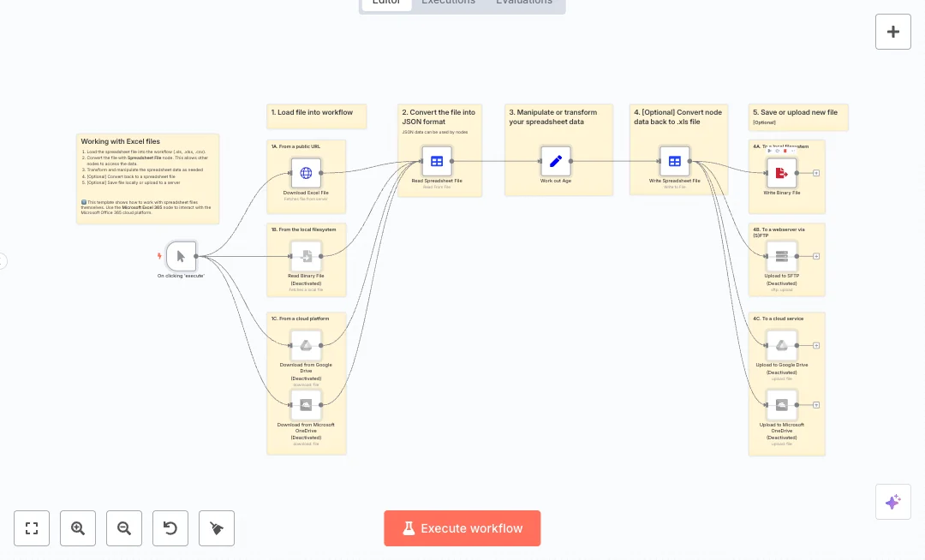
Task: Zoom in on the workflow canvas
Action: [78, 528]
